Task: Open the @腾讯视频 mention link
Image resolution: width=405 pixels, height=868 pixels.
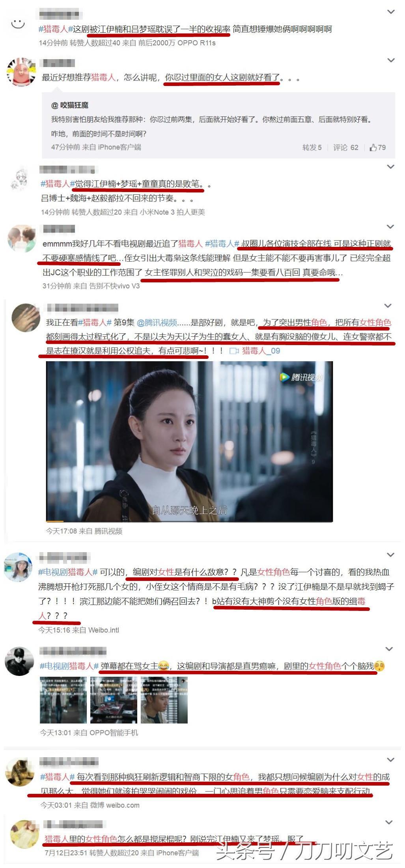Action: pyautogui.click(x=157, y=322)
